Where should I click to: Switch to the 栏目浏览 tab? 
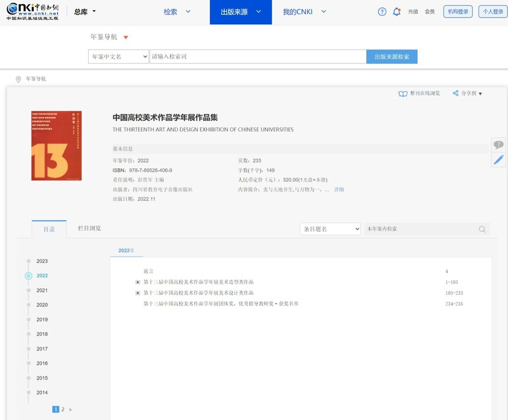[89, 229]
